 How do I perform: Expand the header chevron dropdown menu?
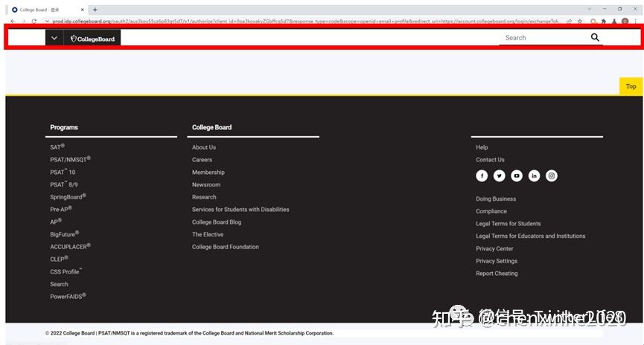click(54, 38)
